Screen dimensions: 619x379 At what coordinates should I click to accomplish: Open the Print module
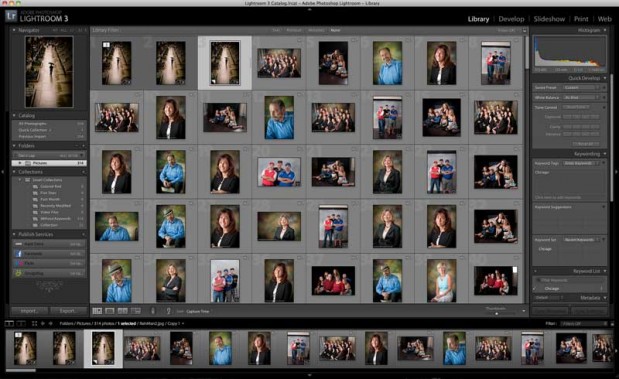click(x=581, y=19)
